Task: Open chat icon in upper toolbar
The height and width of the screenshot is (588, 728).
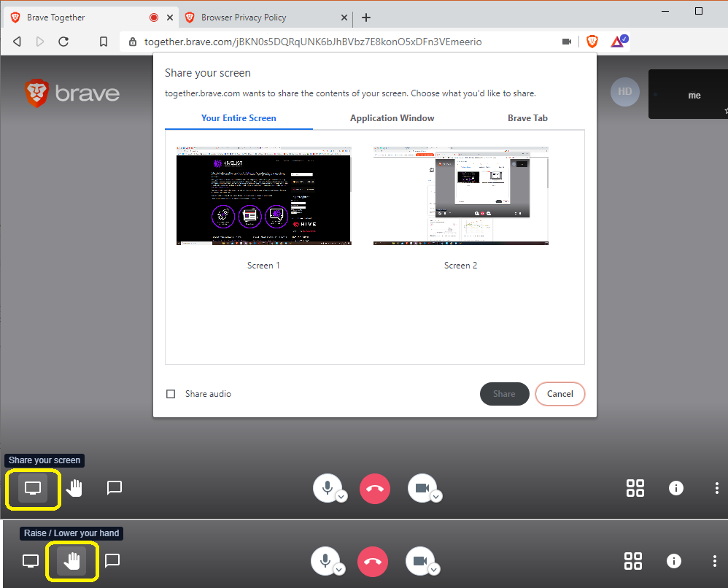Action: pyautogui.click(x=115, y=487)
